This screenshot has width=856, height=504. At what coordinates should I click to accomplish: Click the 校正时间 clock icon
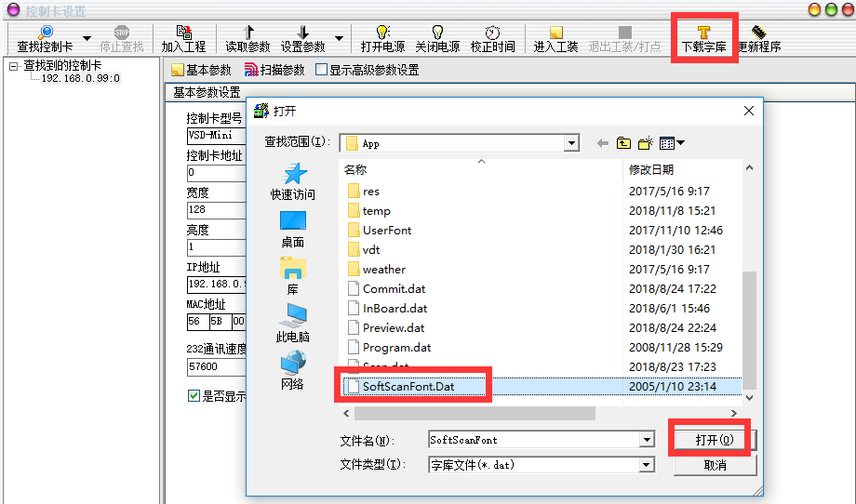pyautogui.click(x=492, y=33)
